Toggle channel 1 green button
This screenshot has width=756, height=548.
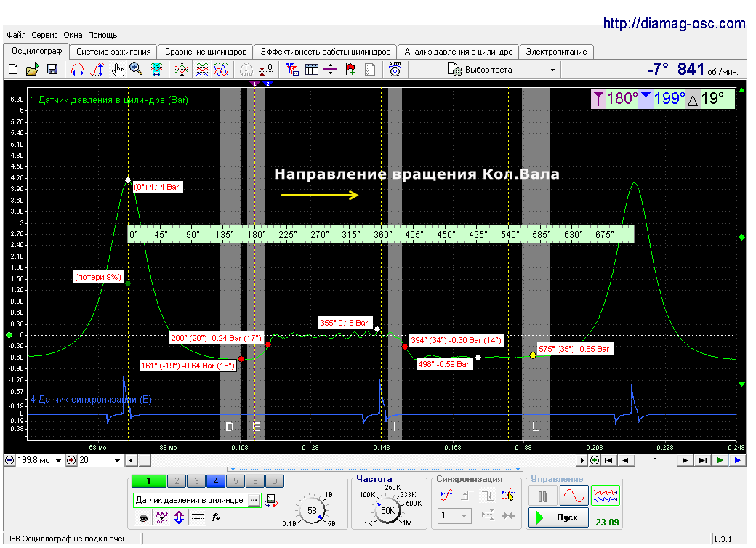[148, 481]
